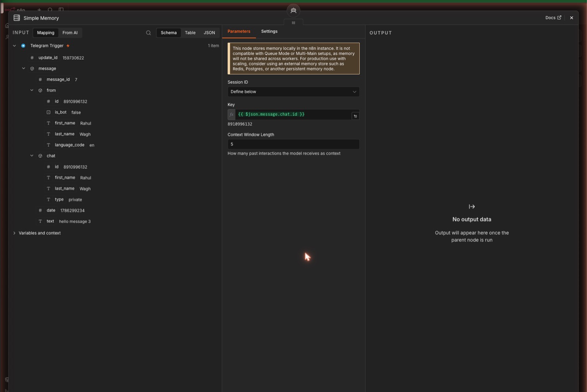Expand Variables and context
The width and height of the screenshot is (587, 392).
click(14, 233)
